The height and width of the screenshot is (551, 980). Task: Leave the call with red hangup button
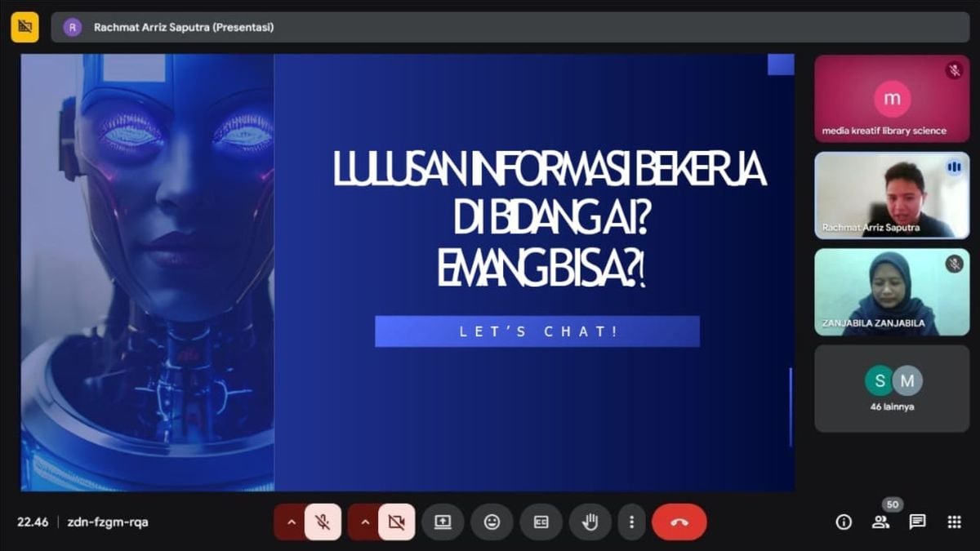(x=679, y=522)
